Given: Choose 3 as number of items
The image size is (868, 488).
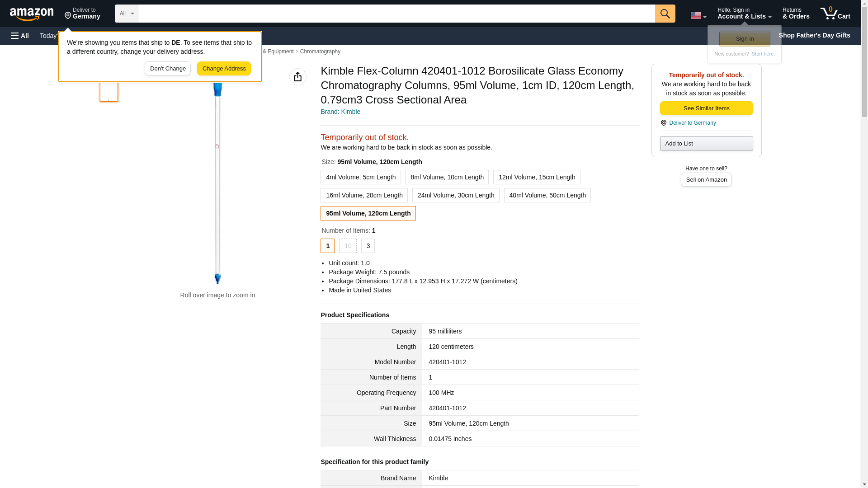Looking at the screenshot, I should [x=368, y=246].
